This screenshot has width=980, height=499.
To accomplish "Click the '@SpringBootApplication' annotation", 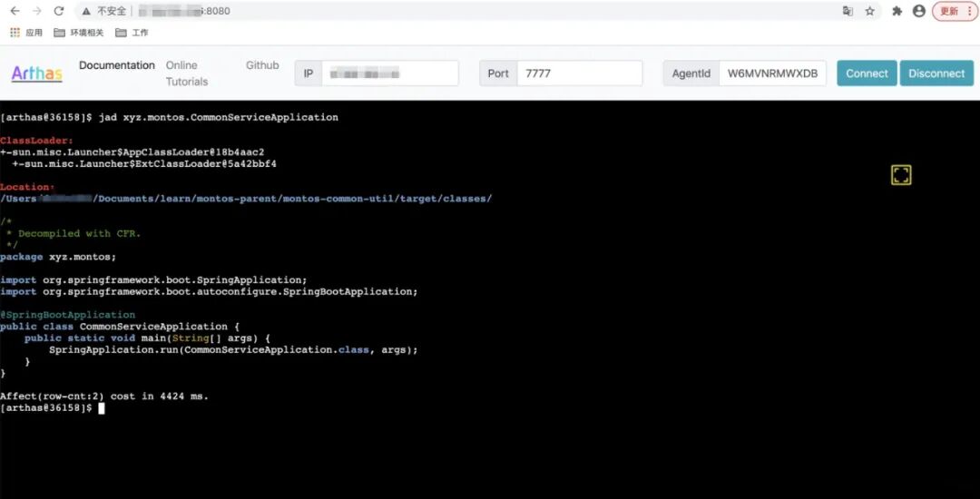I will coord(67,315).
